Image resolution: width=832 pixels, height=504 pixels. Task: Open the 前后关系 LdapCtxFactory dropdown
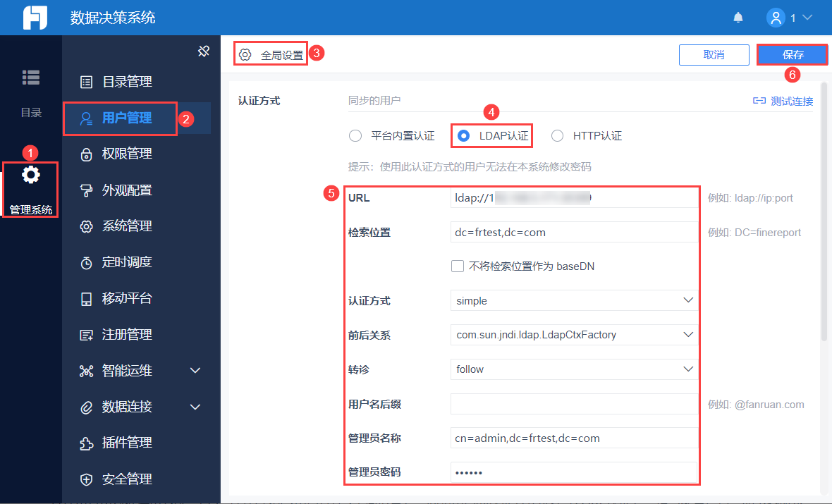[x=574, y=335]
